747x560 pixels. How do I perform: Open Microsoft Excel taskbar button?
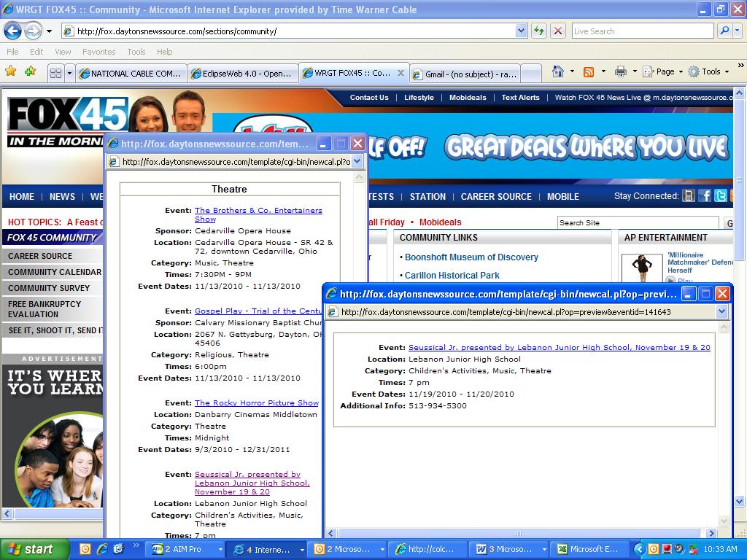[x=588, y=550]
